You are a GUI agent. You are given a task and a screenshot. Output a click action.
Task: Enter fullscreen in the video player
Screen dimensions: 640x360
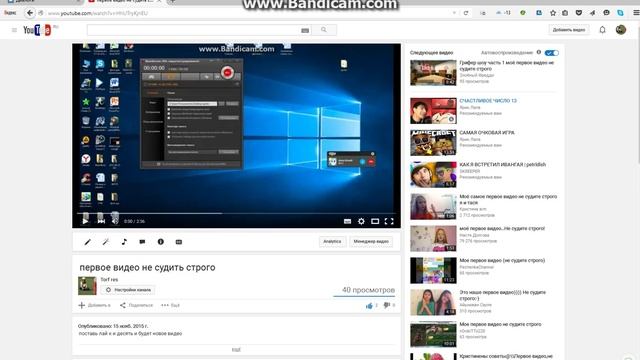tap(389, 221)
